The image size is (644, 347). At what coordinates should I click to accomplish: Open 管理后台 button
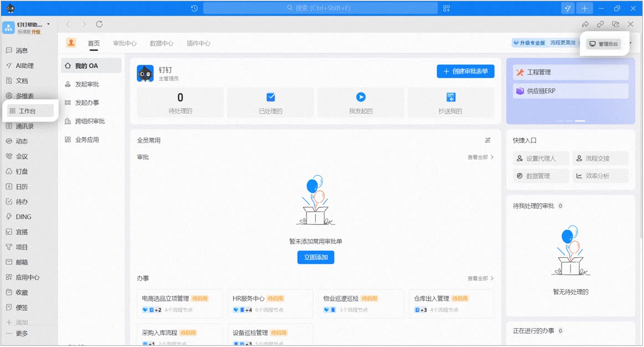[x=604, y=44]
